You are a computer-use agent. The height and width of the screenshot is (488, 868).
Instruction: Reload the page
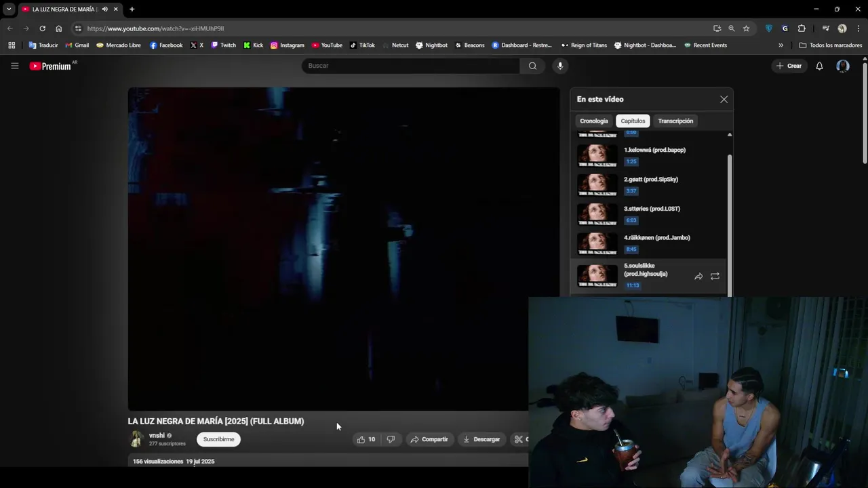tap(42, 28)
